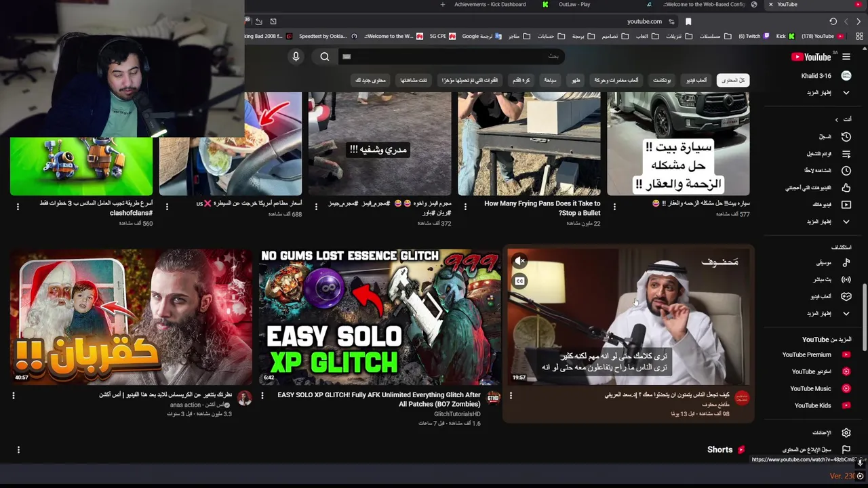868x488 pixels.
Task: Open Liked Videos thumbs-up sidebar entry
Action: (818, 188)
